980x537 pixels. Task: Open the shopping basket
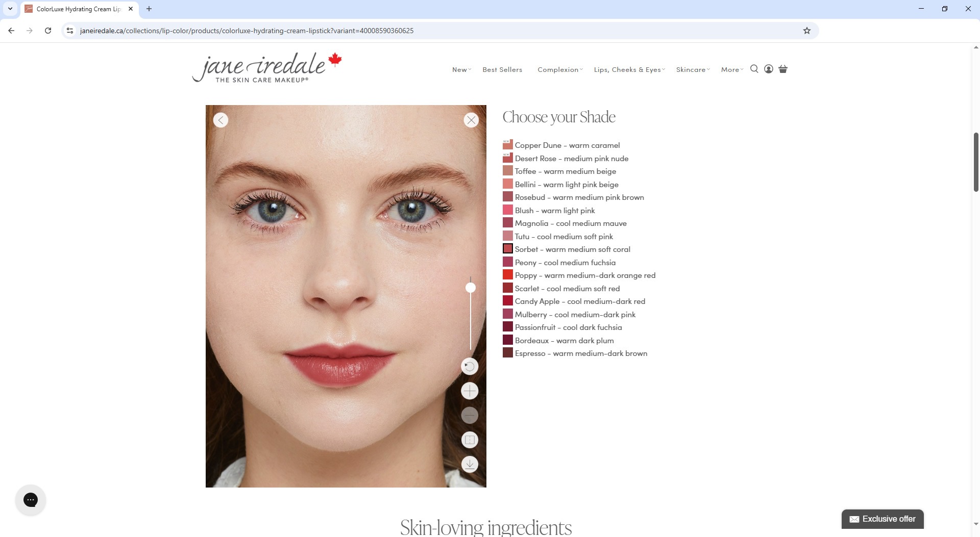pos(783,69)
